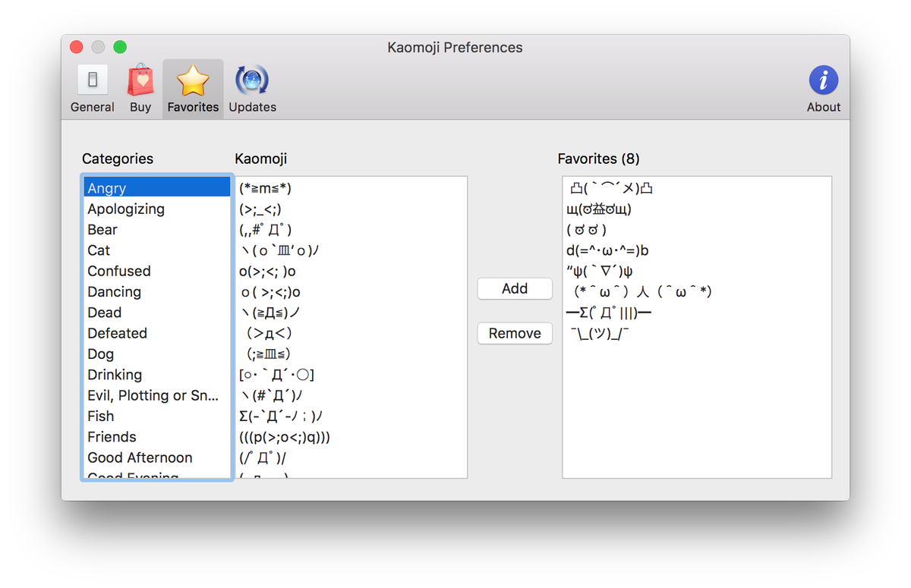Select the “ψ(｀∇´)ψ favorite
Viewport: 911px width, 588px height.
(697, 271)
